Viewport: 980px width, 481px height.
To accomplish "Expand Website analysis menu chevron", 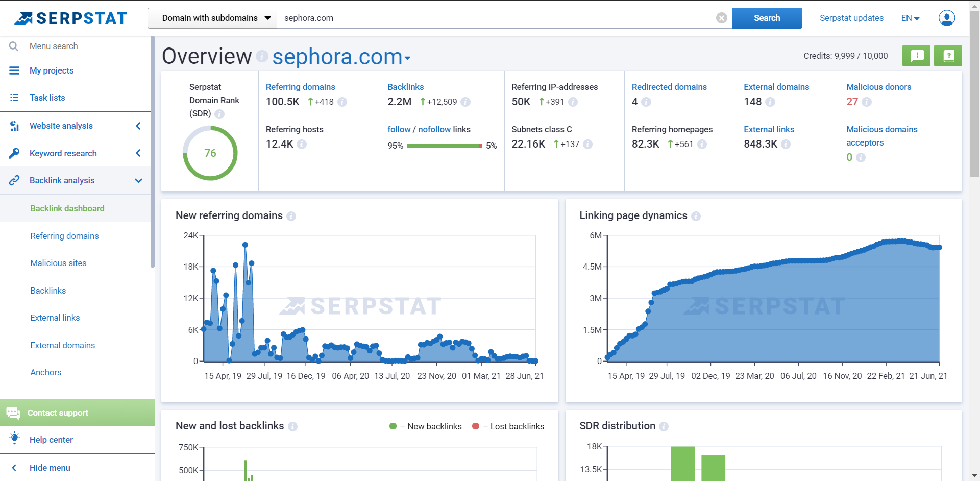I will [138, 126].
